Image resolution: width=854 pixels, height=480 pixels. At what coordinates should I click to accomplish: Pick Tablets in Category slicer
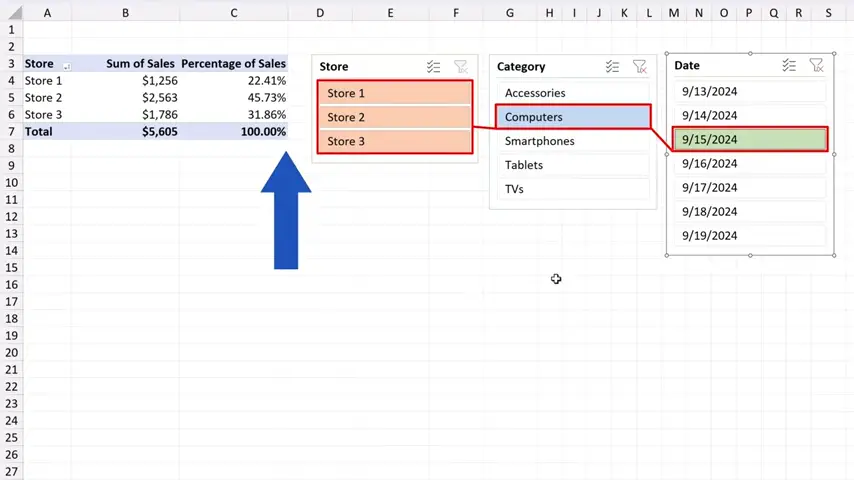coord(572,165)
